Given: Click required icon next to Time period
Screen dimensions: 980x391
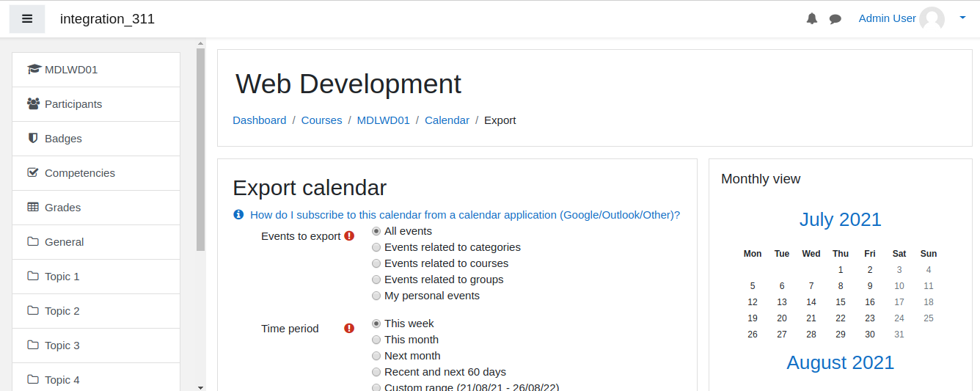Looking at the screenshot, I should point(349,329).
